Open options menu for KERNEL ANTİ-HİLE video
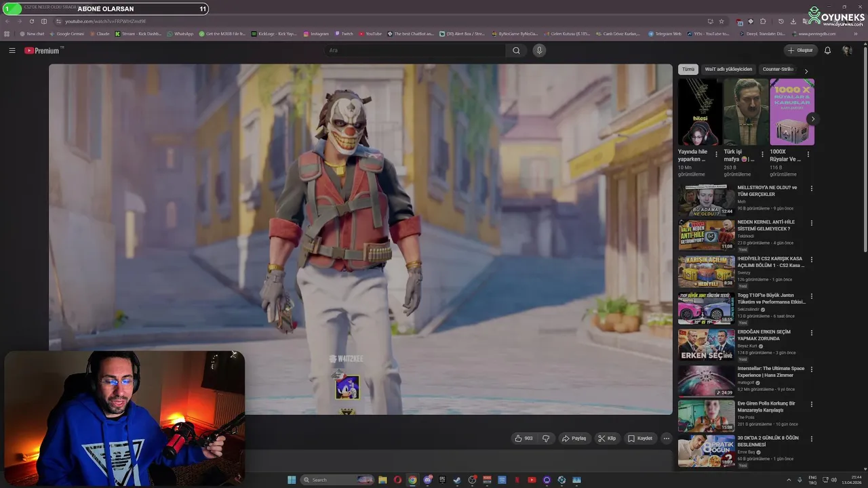This screenshot has height=488, width=868. pyautogui.click(x=812, y=223)
